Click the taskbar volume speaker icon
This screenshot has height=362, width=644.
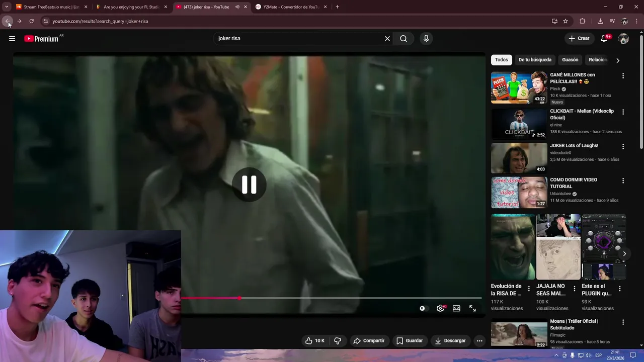588,355
